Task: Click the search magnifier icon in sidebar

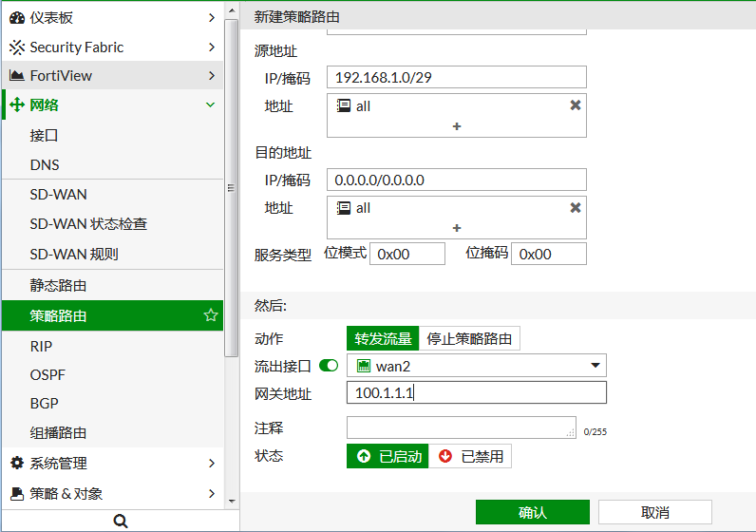Action: point(121,521)
